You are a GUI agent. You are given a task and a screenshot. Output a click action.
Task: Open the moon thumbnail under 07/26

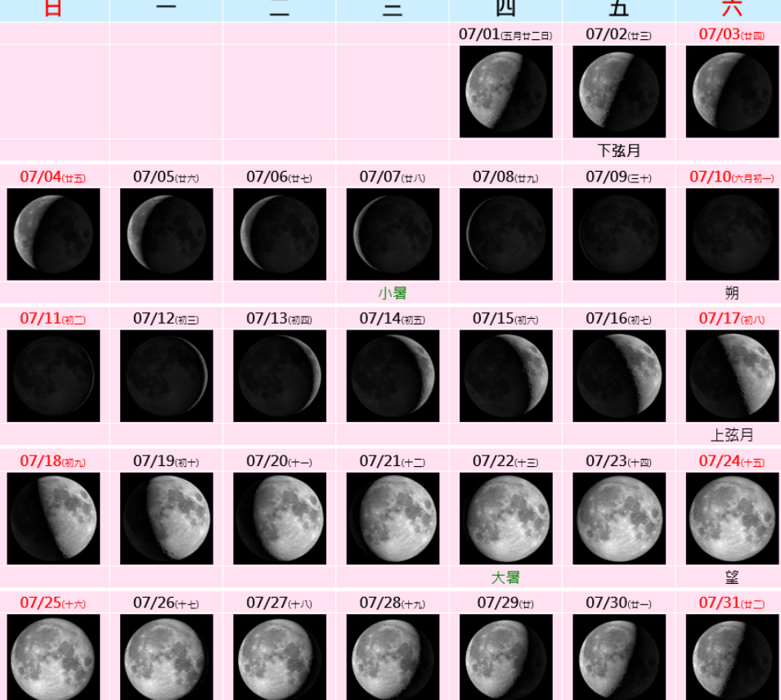pos(166,657)
